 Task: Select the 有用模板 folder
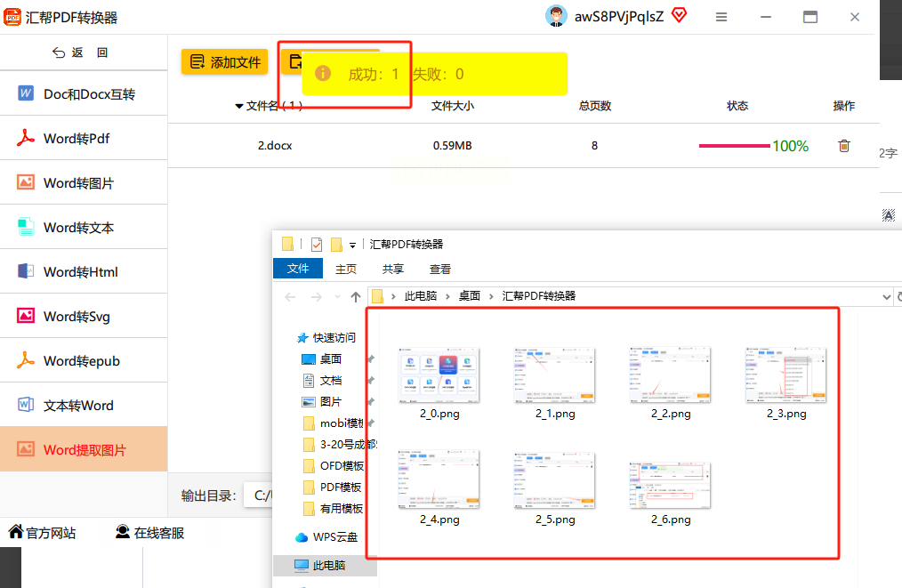tap(334, 509)
